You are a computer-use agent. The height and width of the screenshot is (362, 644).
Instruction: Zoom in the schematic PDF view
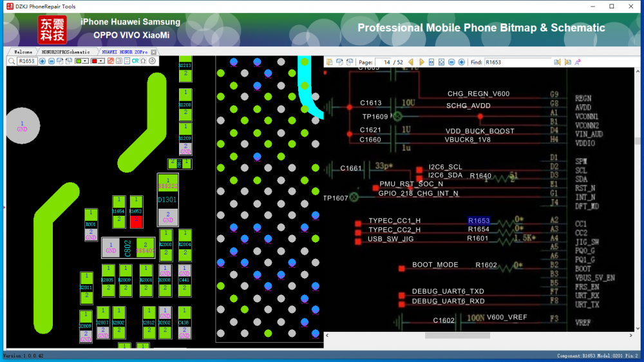(462, 62)
